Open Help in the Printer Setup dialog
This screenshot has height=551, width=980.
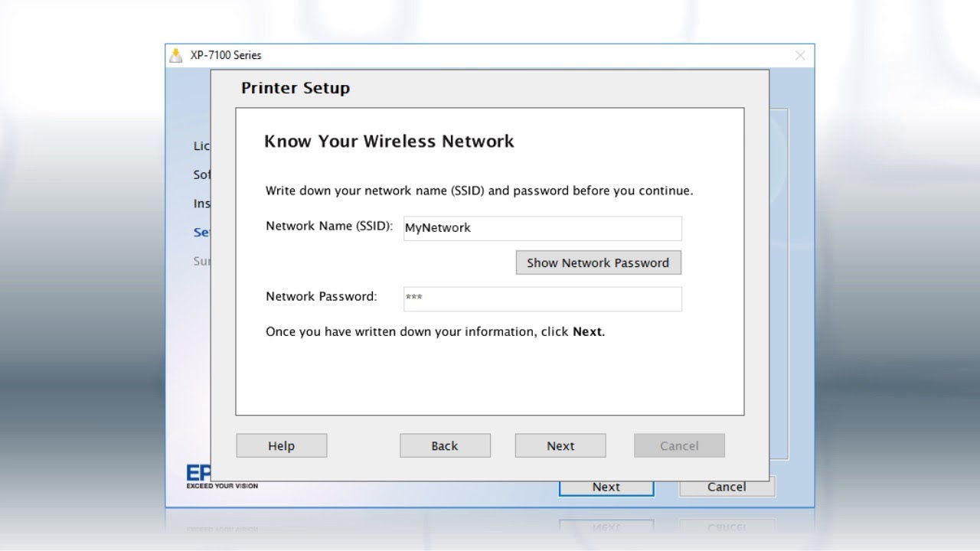[281, 445]
